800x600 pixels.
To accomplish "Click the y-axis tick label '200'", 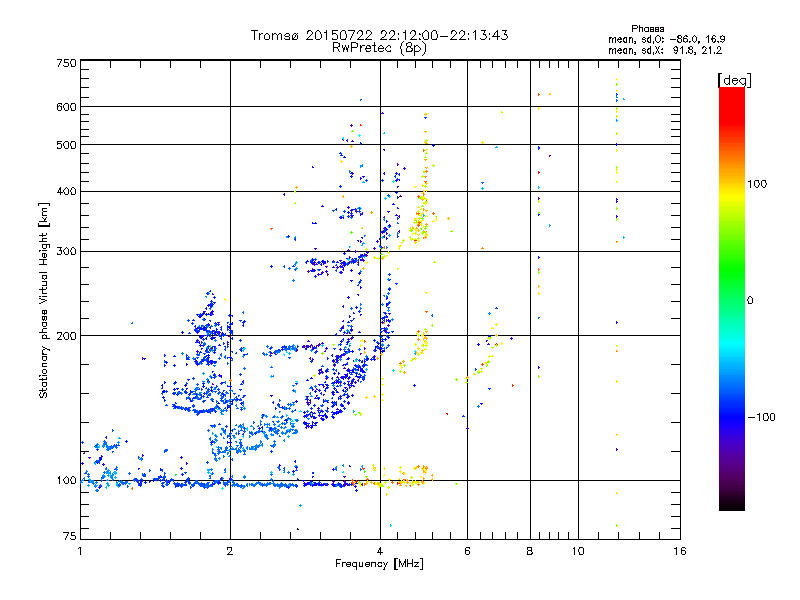I will click(66, 336).
